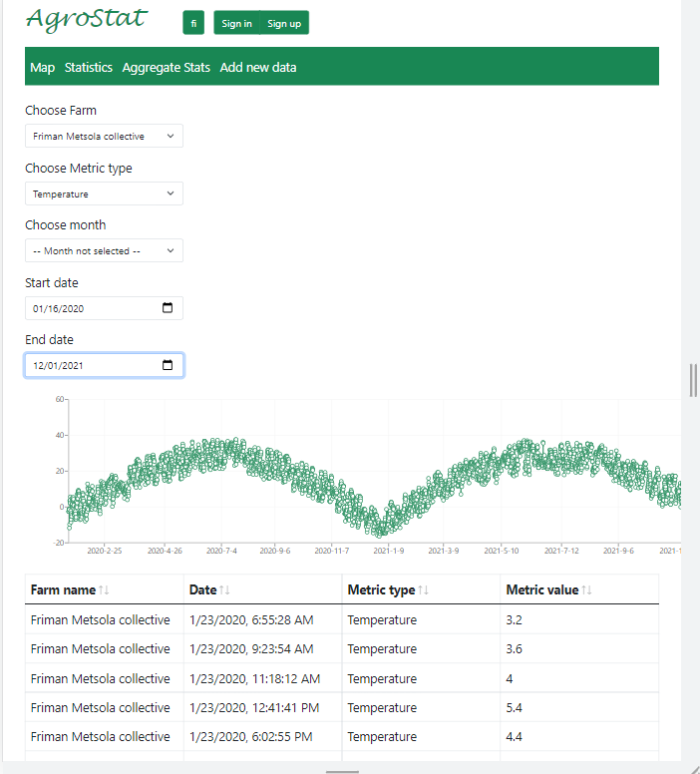Viewport: 700px width, 774px height.
Task: Click the metric value 4.4 cell
Action: pos(579,736)
